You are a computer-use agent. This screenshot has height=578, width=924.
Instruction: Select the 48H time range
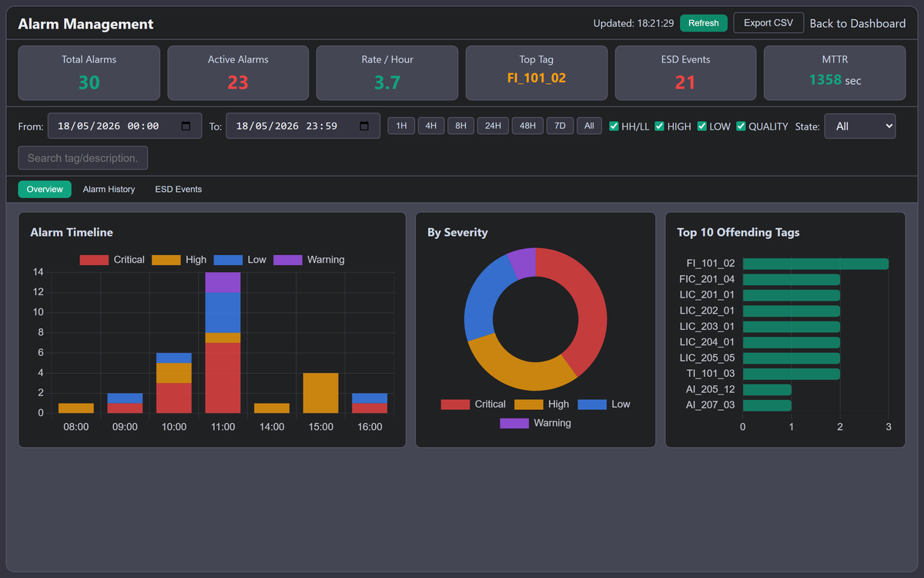click(527, 126)
